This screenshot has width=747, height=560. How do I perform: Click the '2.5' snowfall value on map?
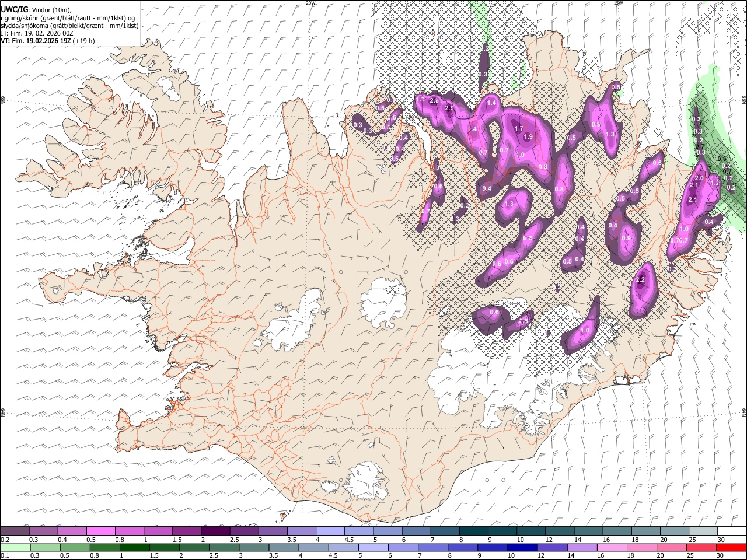point(450,108)
